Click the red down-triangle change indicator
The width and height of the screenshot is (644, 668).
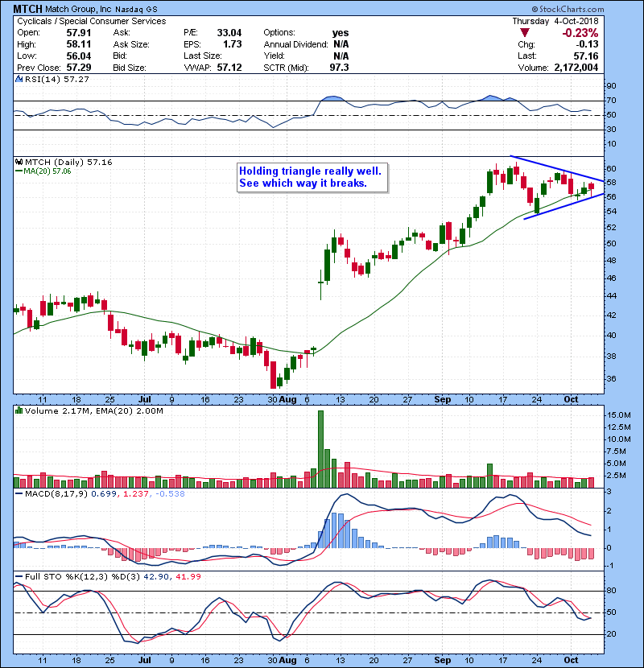(525, 33)
